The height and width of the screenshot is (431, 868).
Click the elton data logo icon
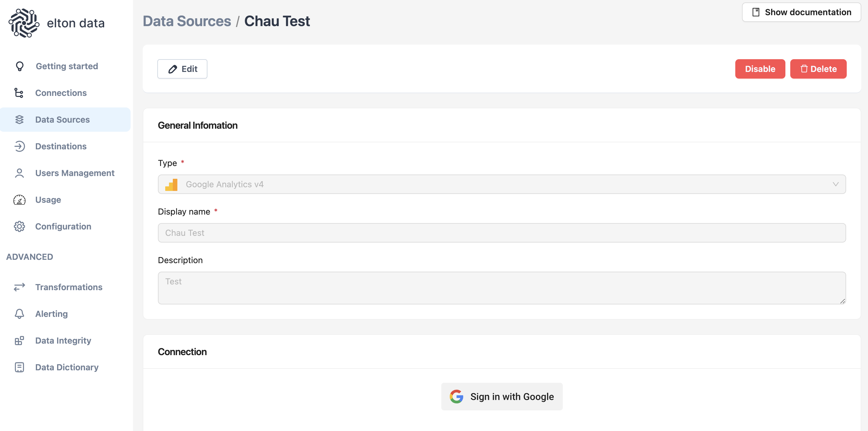point(24,23)
